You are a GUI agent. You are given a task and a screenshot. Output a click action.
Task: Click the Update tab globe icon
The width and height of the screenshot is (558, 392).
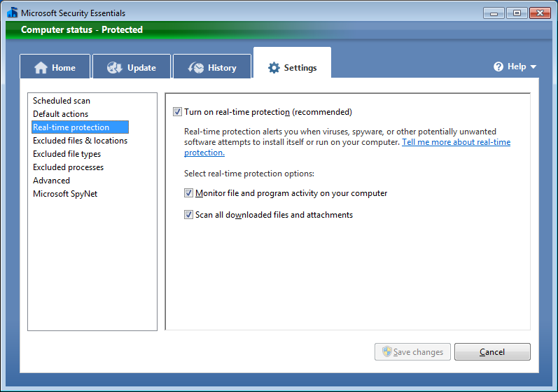[x=115, y=68]
